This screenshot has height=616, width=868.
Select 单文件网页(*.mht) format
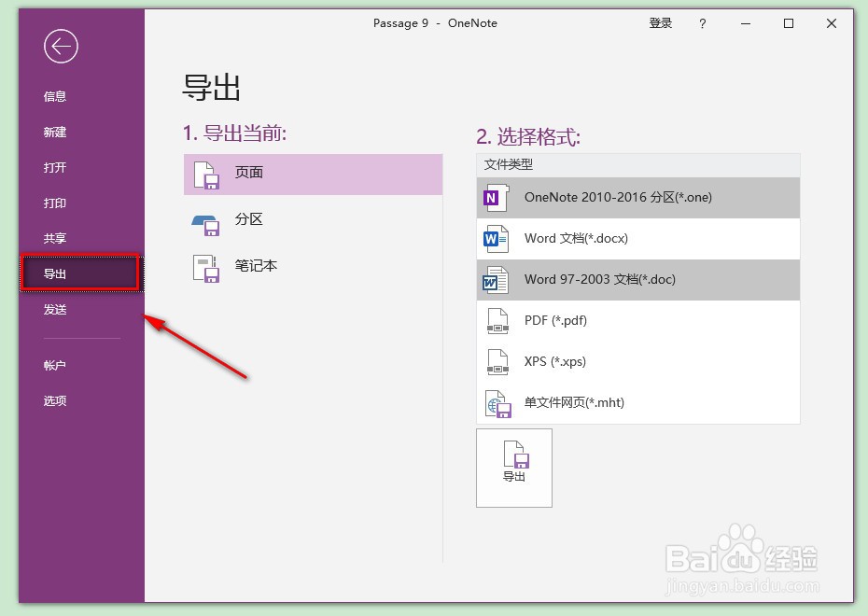point(637,403)
